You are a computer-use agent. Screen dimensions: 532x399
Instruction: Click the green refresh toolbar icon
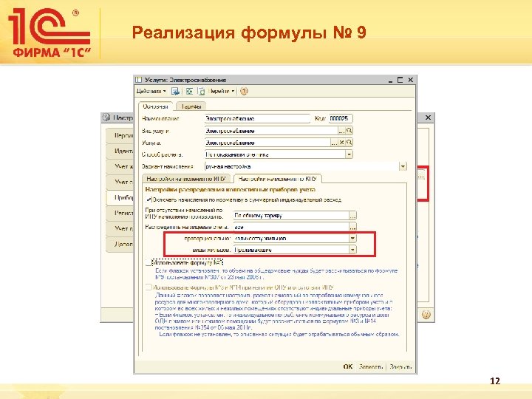tap(189, 92)
